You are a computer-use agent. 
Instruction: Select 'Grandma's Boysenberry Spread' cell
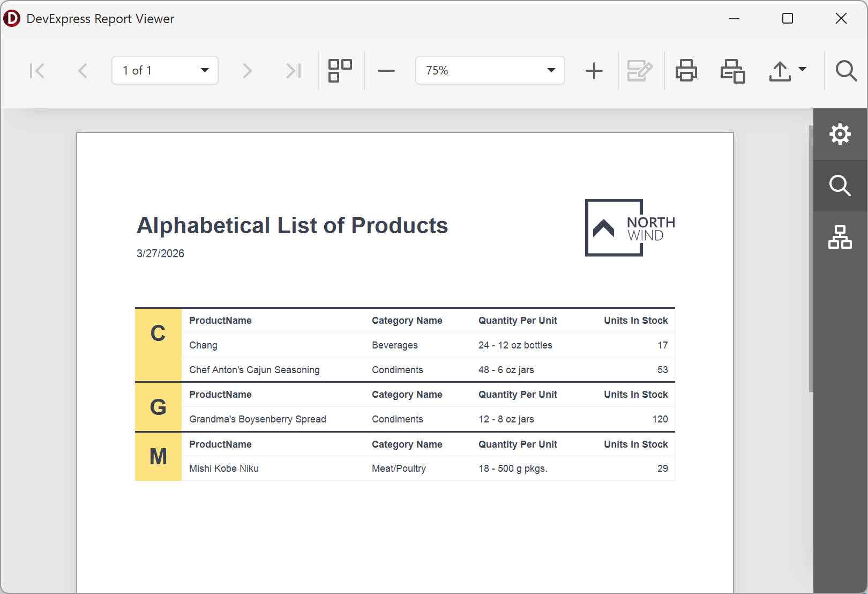click(x=257, y=419)
